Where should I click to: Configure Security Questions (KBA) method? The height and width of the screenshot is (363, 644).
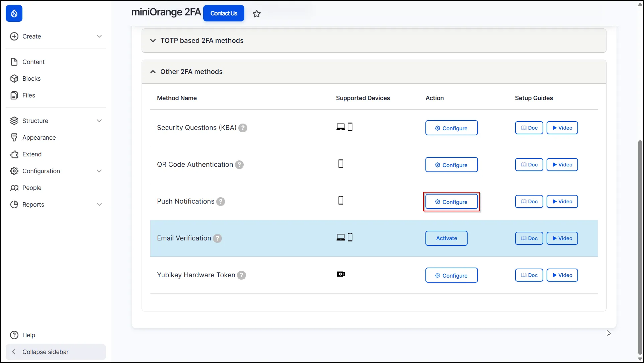click(x=452, y=128)
